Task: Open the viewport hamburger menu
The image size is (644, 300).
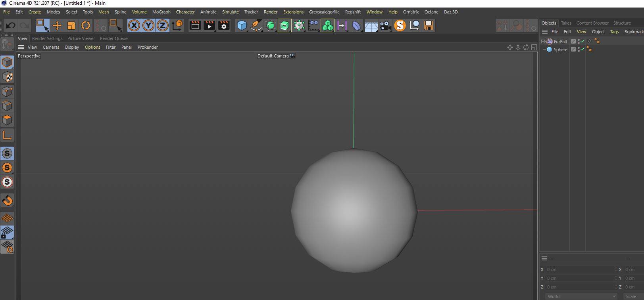Action: pos(21,47)
